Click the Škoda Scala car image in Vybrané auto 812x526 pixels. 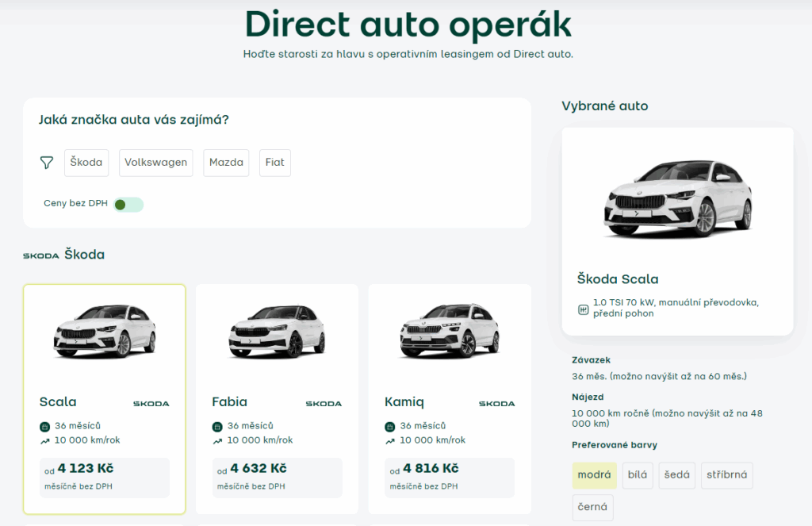(x=677, y=198)
